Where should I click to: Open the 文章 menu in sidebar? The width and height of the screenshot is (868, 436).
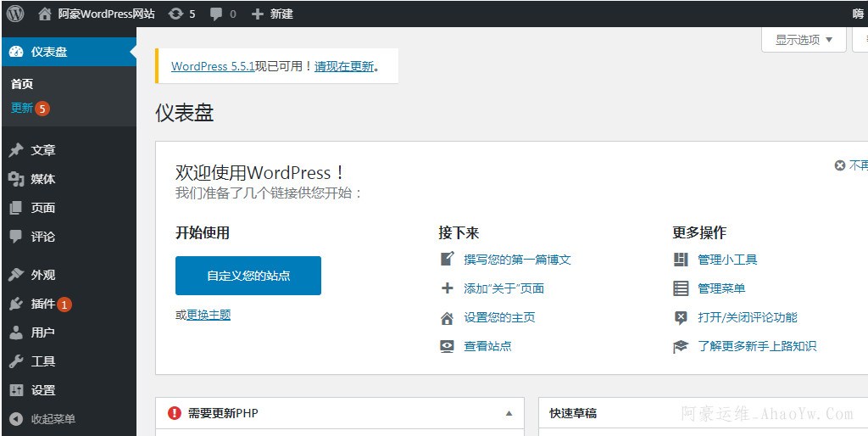click(42, 150)
